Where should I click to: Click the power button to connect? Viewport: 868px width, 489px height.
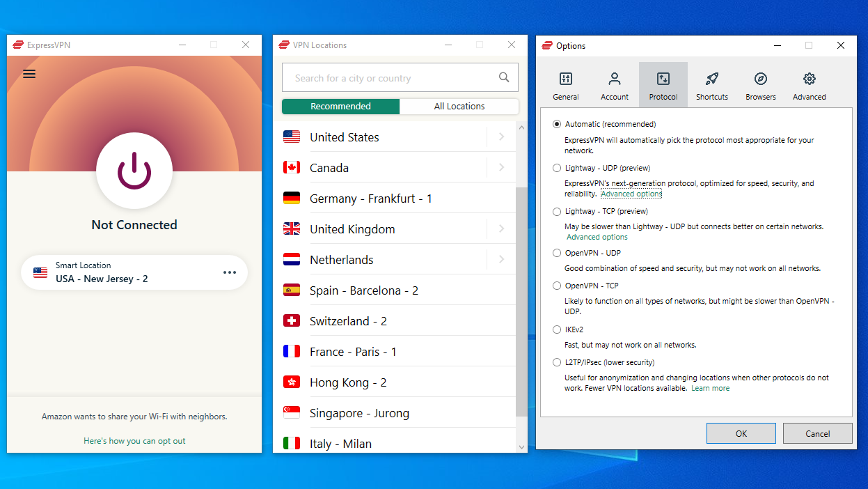[134, 171]
